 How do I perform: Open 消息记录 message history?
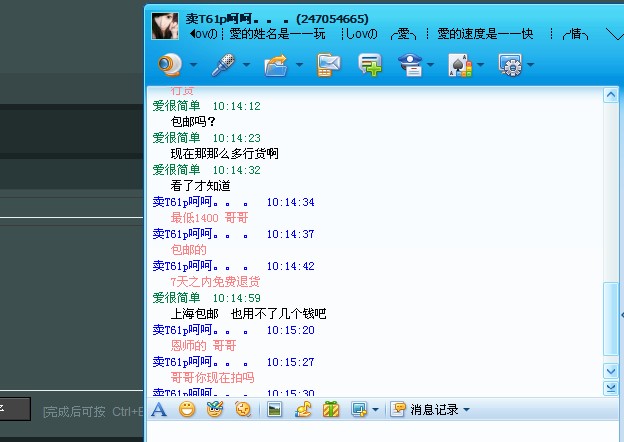[x=432, y=409]
